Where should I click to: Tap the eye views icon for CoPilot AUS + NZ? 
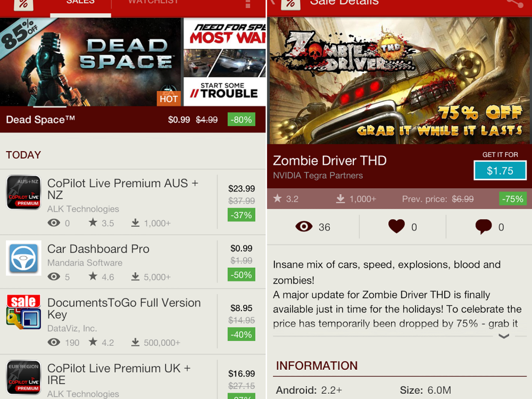[54, 223]
